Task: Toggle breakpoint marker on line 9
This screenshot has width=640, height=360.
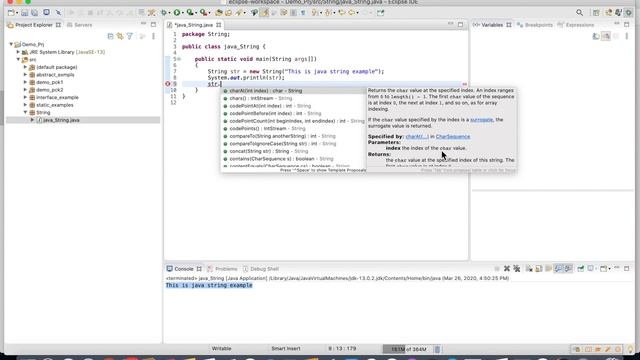Action: coord(167,84)
